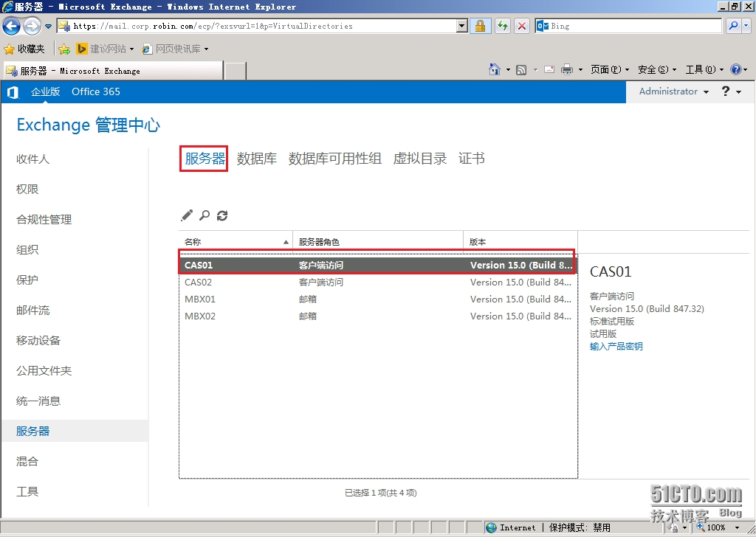
Task: Open the 工具(O) menu
Action: [704, 70]
